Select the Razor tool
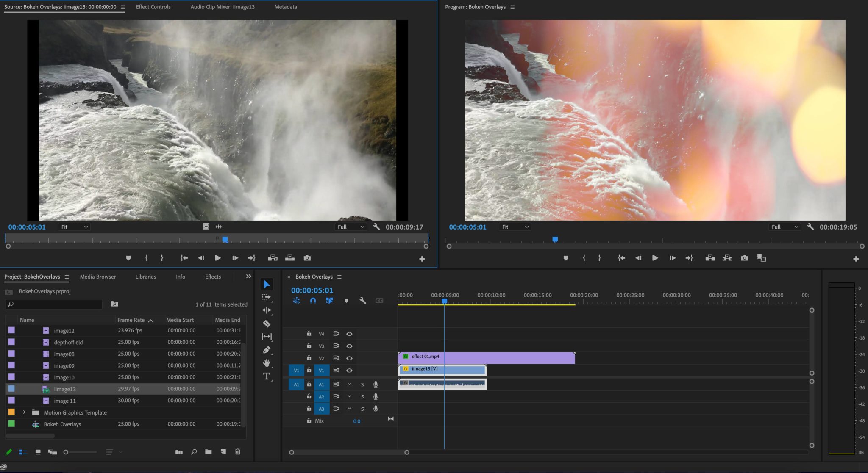 pos(267,323)
